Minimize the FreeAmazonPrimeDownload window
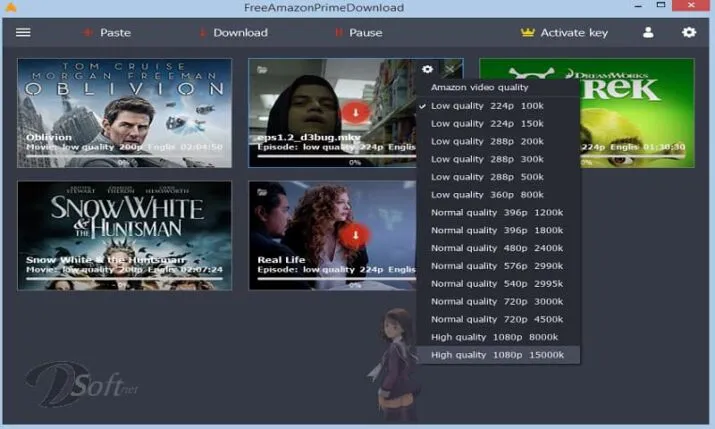Viewport: 715px width, 429px height. click(x=638, y=5)
